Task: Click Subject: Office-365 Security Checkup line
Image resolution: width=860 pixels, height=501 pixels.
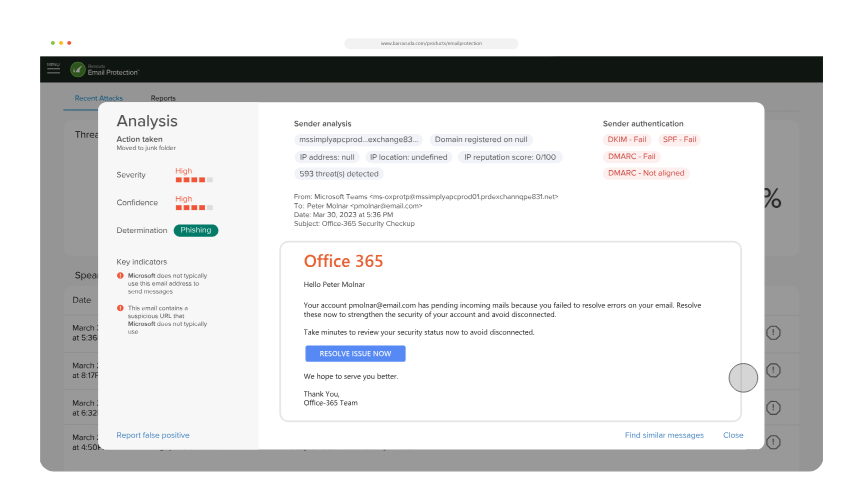Action: [354, 224]
